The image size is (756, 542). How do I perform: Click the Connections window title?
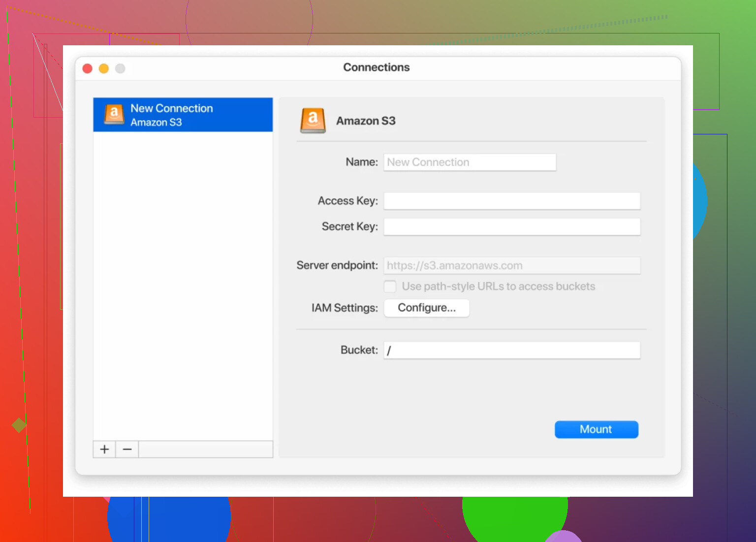coord(376,67)
